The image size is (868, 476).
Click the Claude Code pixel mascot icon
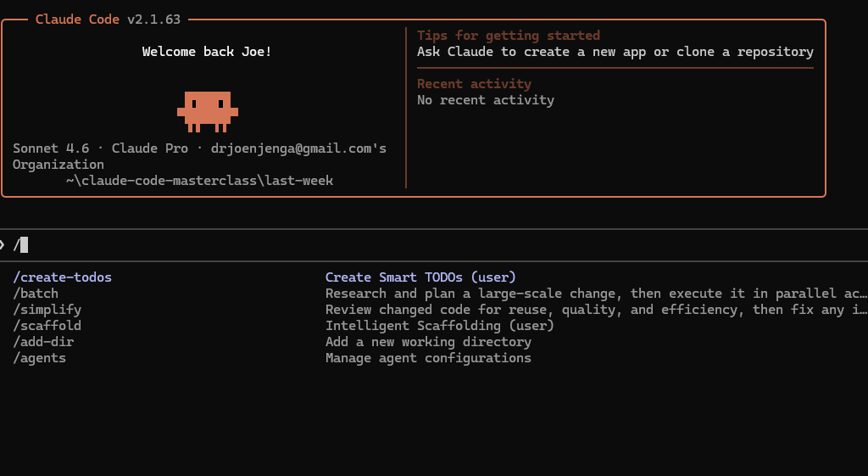tap(208, 111)
